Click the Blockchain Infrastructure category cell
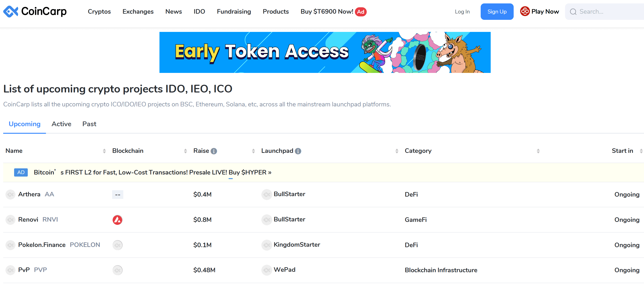 pos(441,270)
